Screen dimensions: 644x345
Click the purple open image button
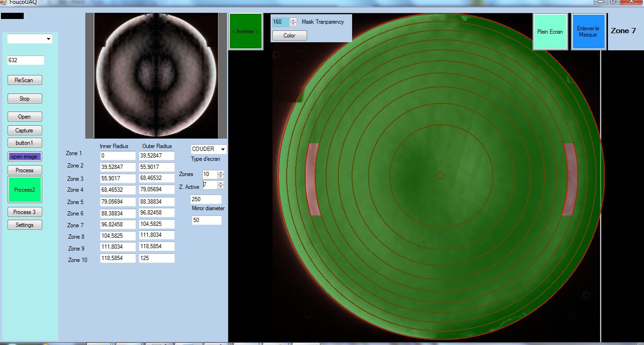pyautogui.click(x=25, y=157)
